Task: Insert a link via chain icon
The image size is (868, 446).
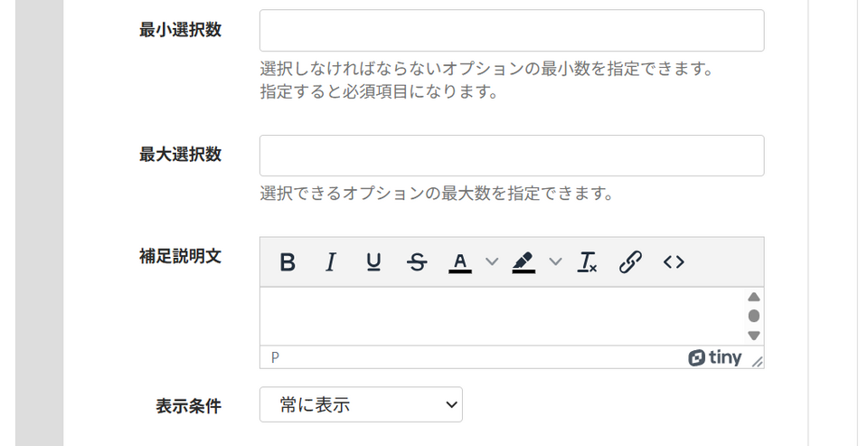Action: 630,262
